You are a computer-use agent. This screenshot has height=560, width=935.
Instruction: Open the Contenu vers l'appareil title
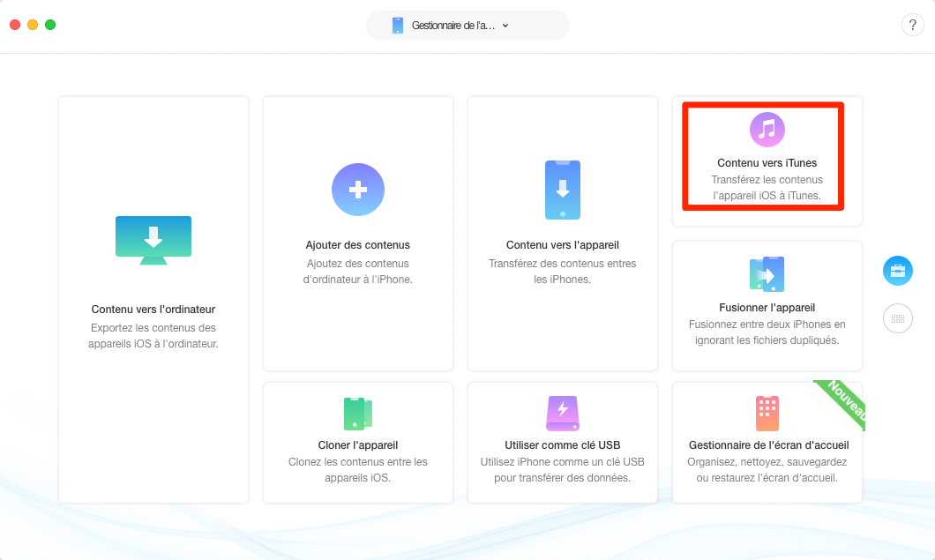click(562, 244)
